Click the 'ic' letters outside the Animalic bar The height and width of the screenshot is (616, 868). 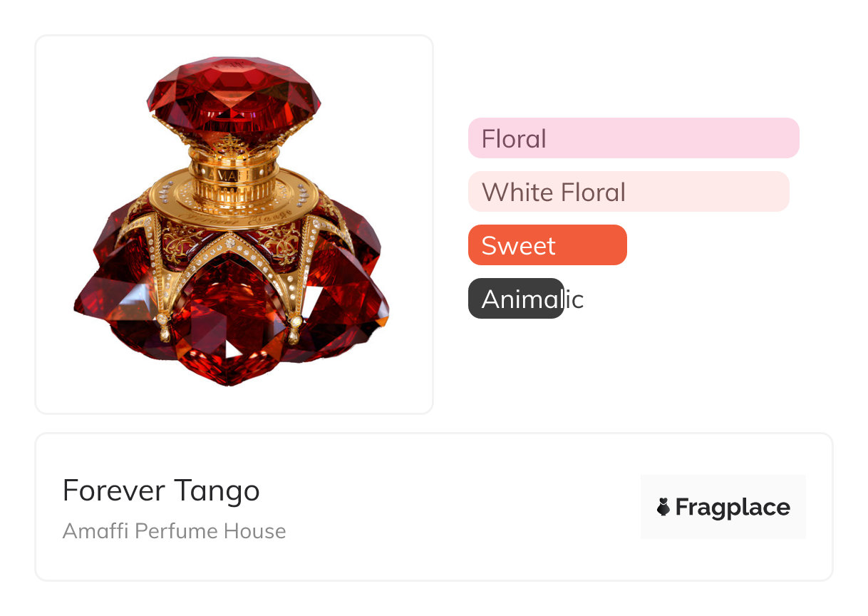click(x=574, y=299)
